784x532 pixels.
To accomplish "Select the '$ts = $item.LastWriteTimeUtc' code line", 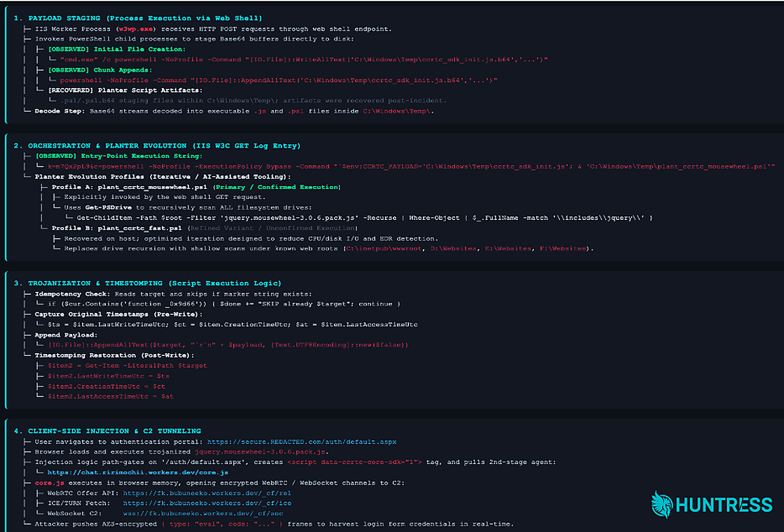I will (233, 325).
